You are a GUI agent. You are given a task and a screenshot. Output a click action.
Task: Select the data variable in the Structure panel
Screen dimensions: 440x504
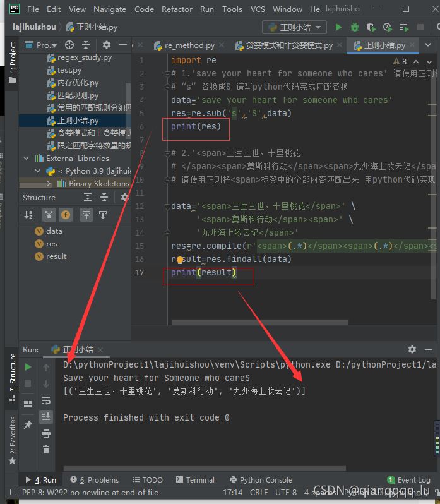(48, 231)
